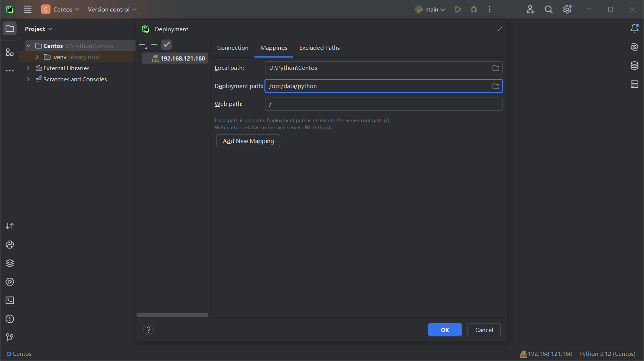Viewport: 644px width, 361px height.
Task: Switch to the Connection tab
Action: click(233, 48)
